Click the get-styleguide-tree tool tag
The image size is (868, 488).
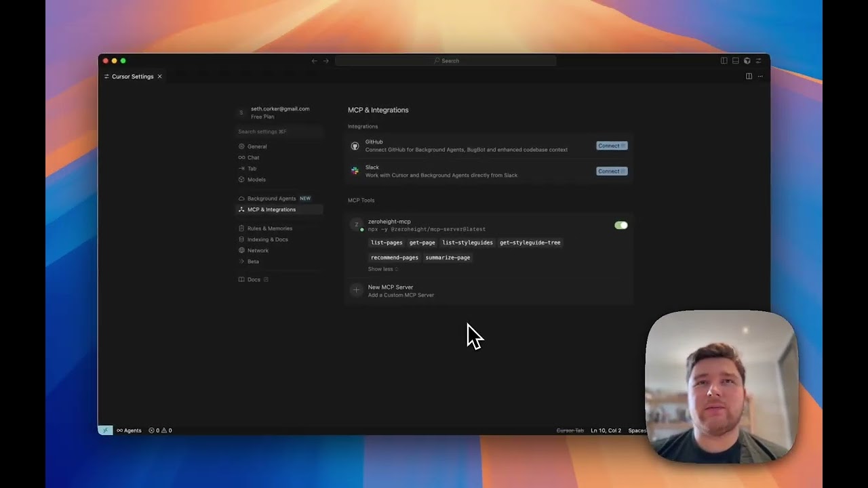(530, 243)
